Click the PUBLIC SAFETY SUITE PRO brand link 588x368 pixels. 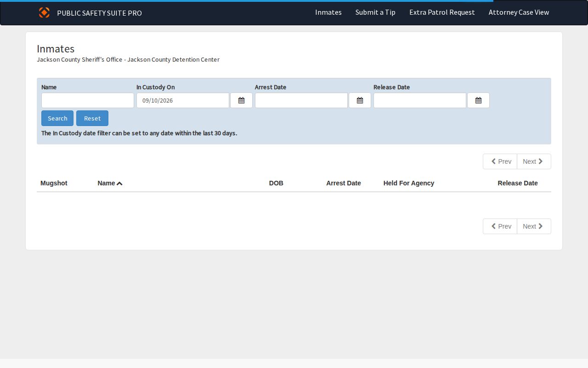pyautogui.click(x=99, y=13)
